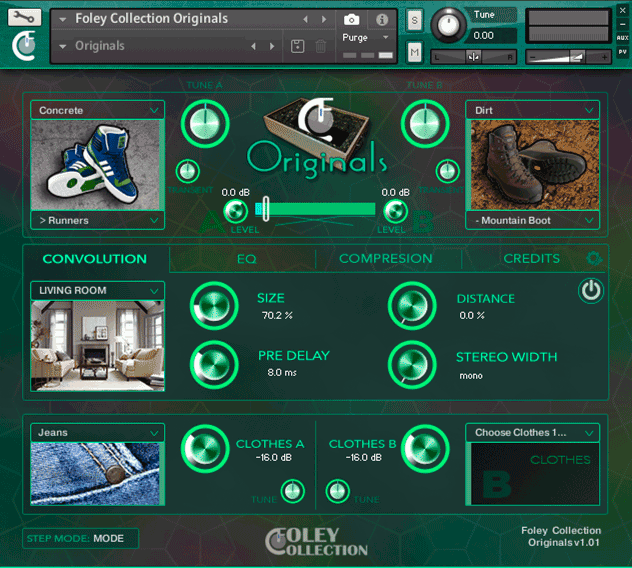Click the TRANSIENT knob on side B
632x568 pixels.
(447, 171)
